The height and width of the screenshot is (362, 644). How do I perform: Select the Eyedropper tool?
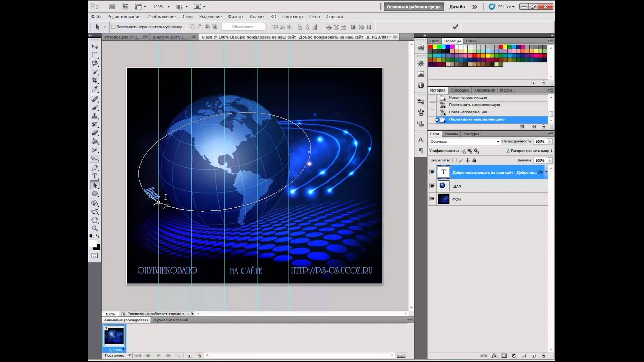click(95, 89)
